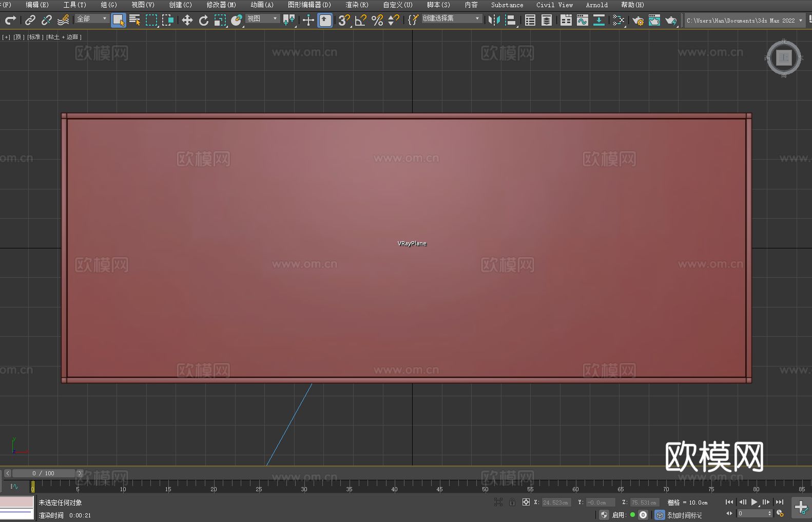This screenshot has height=522, width=812.
Task: Step time slider back with left arrow
Action: 8,473
